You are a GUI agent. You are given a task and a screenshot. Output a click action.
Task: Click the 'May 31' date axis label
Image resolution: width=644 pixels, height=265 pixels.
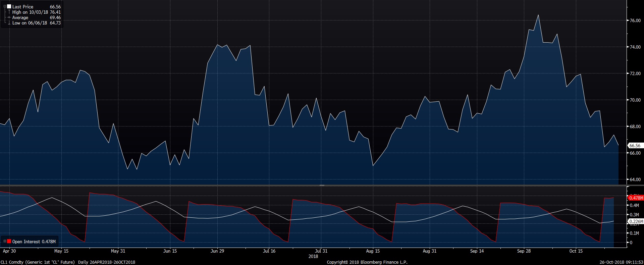point(118,251)
